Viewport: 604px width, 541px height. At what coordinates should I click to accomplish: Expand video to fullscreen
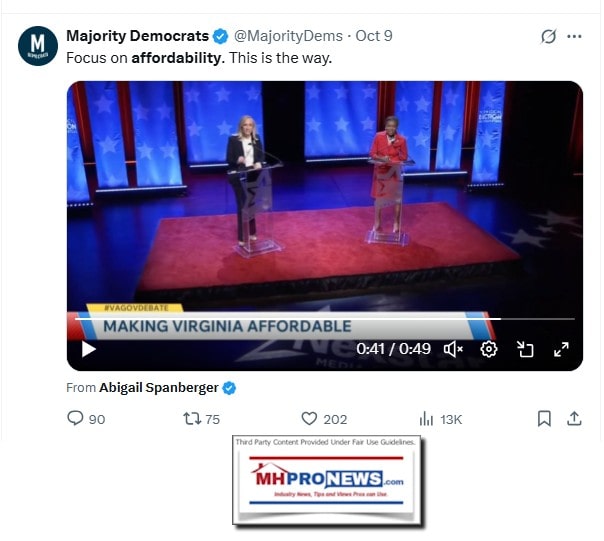point(561,349)
